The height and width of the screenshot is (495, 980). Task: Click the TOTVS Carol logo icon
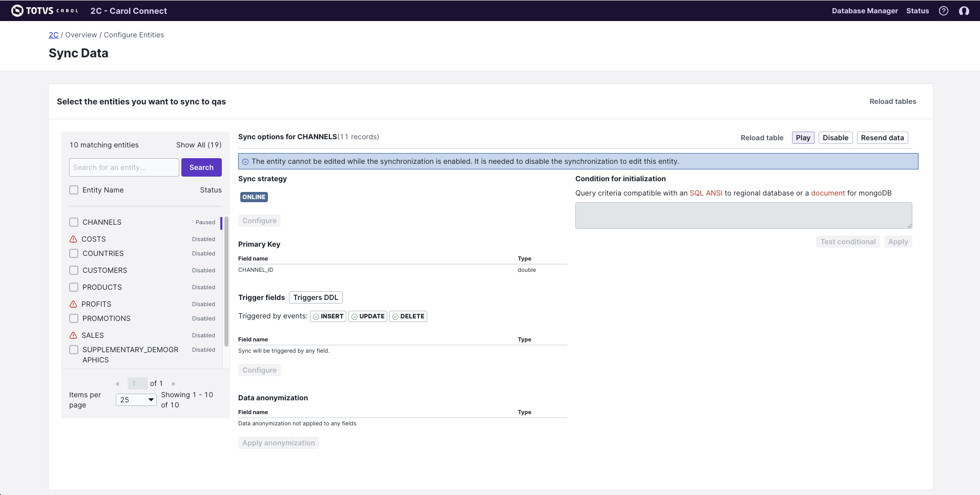(17, 11)
